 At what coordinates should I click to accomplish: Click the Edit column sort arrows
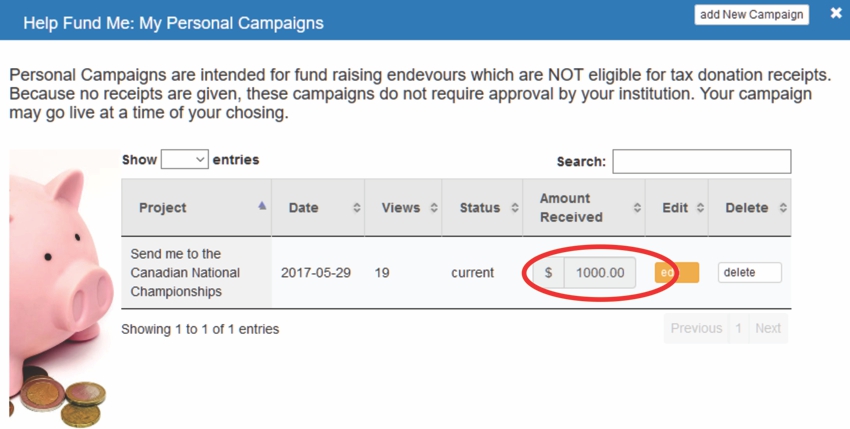pos(700,208)
